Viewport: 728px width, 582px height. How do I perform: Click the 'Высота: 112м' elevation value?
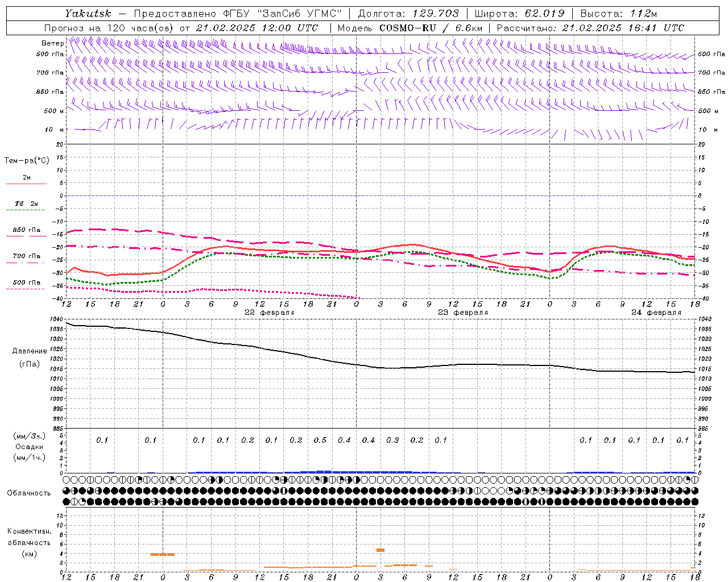619,14
